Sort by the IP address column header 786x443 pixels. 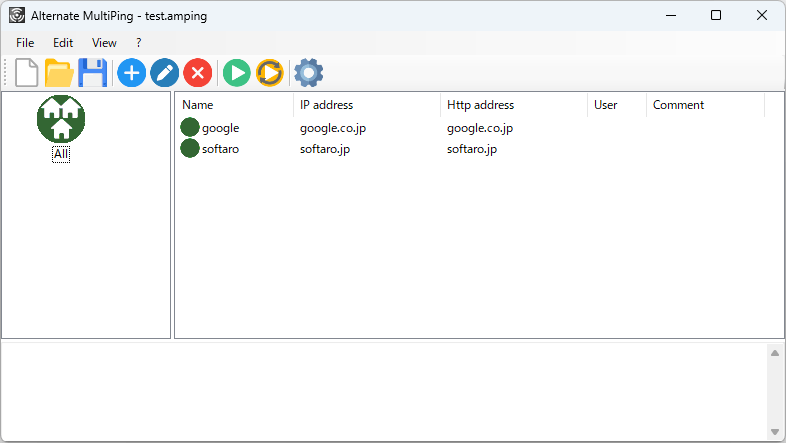point(366,105)
